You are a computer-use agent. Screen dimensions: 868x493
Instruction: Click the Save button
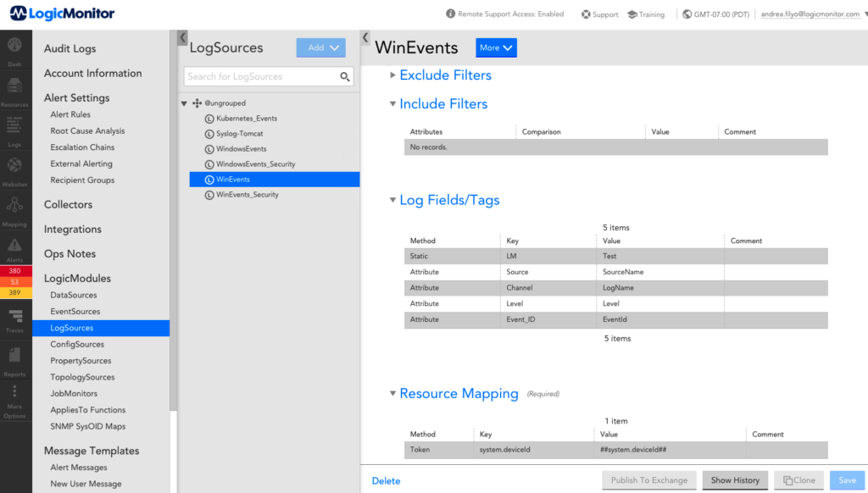click(x=847, y=480)
